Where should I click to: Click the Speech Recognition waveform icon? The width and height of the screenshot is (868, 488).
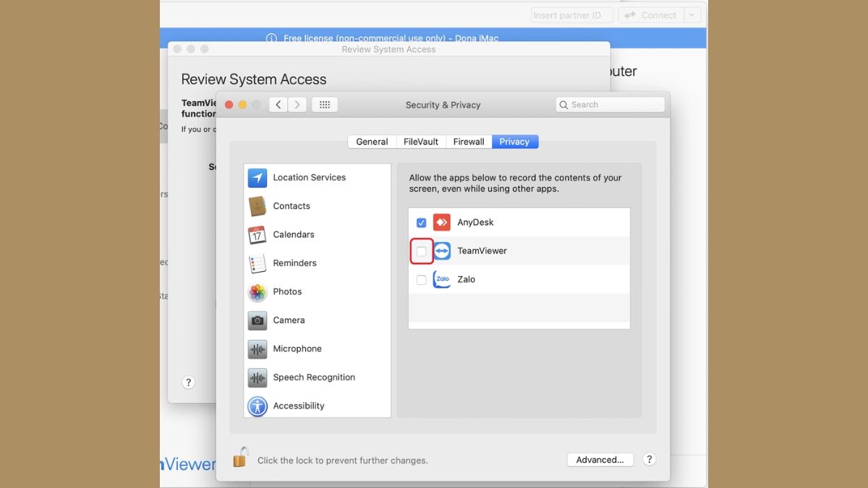click(x=258, y=377)
